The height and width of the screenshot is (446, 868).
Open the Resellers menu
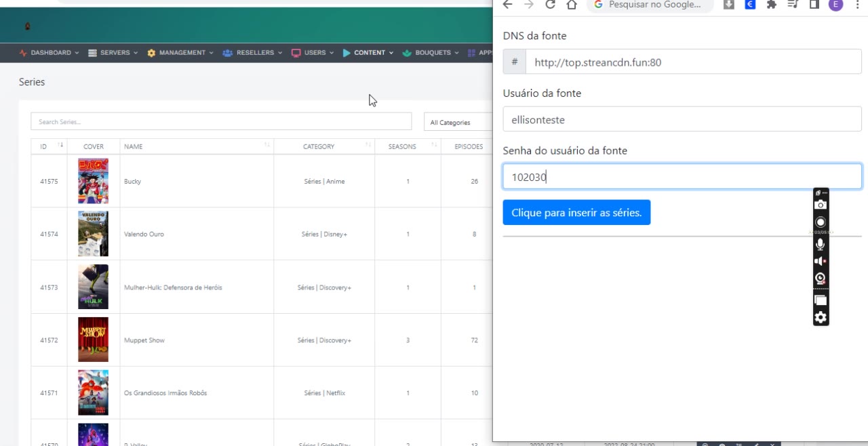(x=251, y=53)
